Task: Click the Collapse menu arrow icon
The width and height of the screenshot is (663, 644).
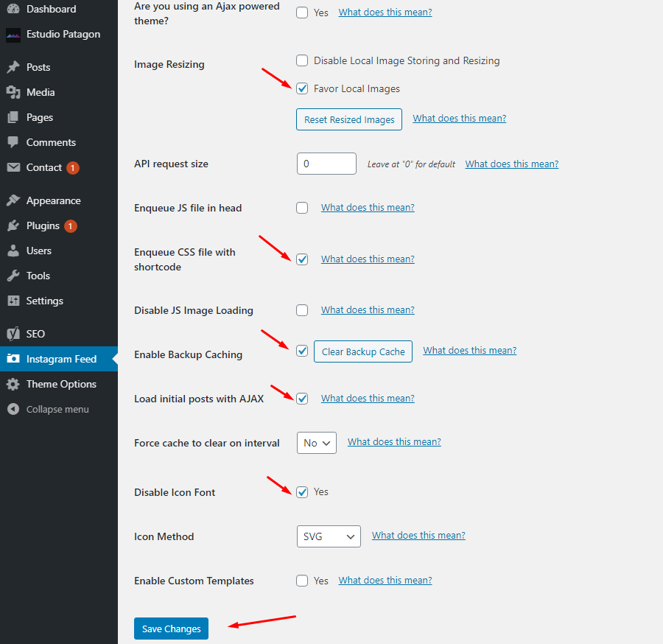Action: pos(13,409)
